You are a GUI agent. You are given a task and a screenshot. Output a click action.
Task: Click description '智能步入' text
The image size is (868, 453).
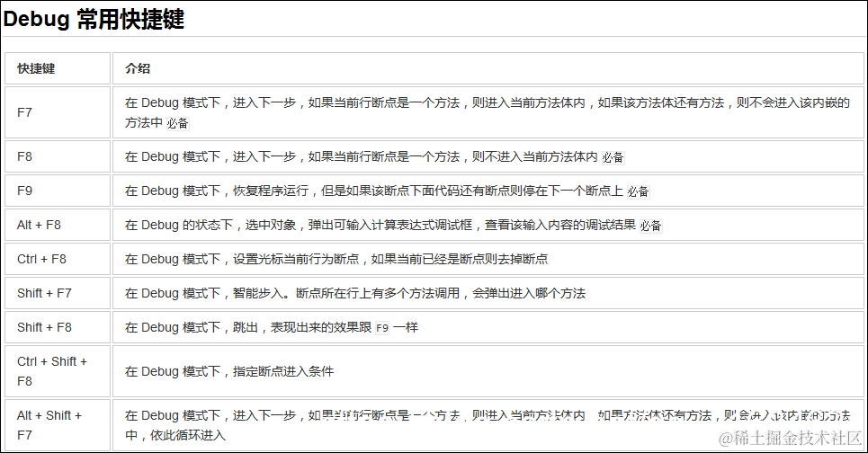tap(258, 293)
